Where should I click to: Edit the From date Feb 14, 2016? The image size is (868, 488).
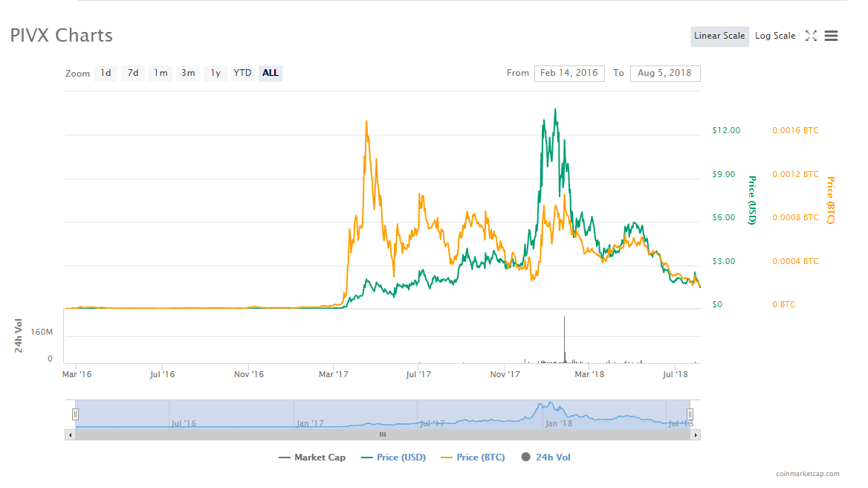point(569,73)
